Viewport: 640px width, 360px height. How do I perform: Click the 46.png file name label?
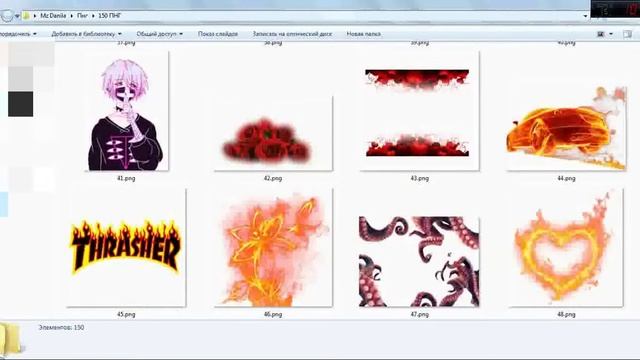tap(273, 314)
